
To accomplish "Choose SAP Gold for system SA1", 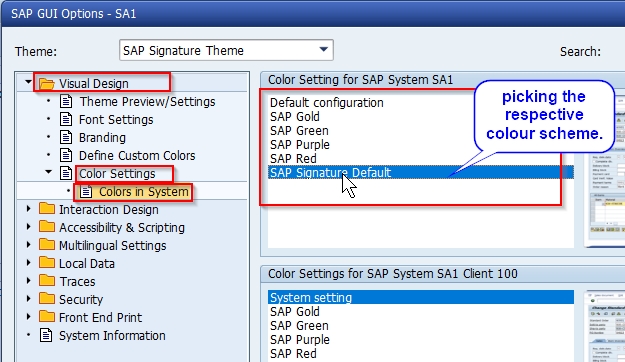I will point(295,117).
